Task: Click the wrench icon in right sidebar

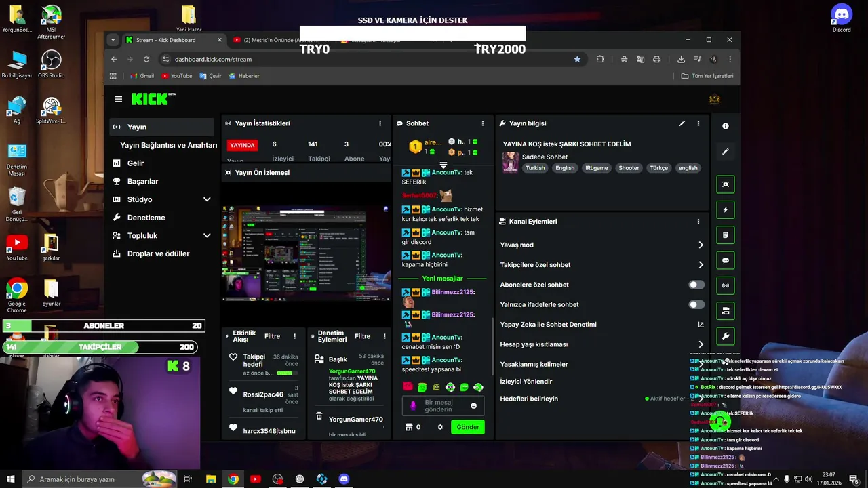Action: click(x=726, y=336)
